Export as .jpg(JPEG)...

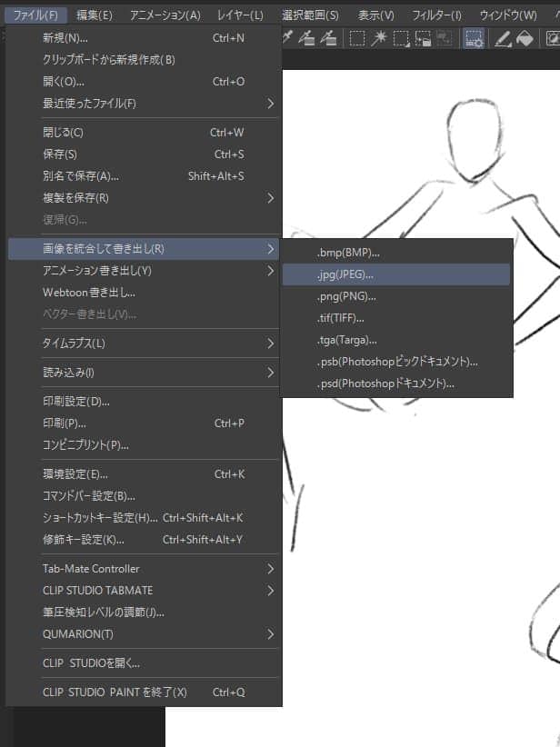396,274
